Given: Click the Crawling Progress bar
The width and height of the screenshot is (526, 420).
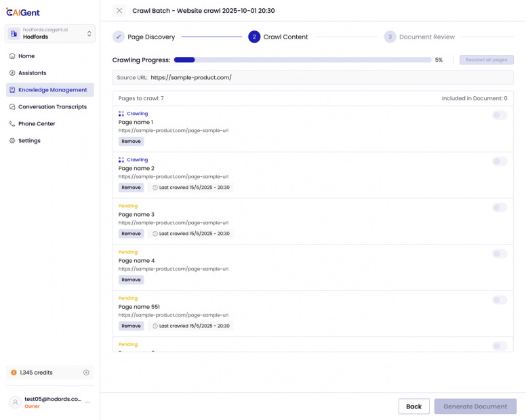Looking at the screenshot, I should click(x=302, y=60).
